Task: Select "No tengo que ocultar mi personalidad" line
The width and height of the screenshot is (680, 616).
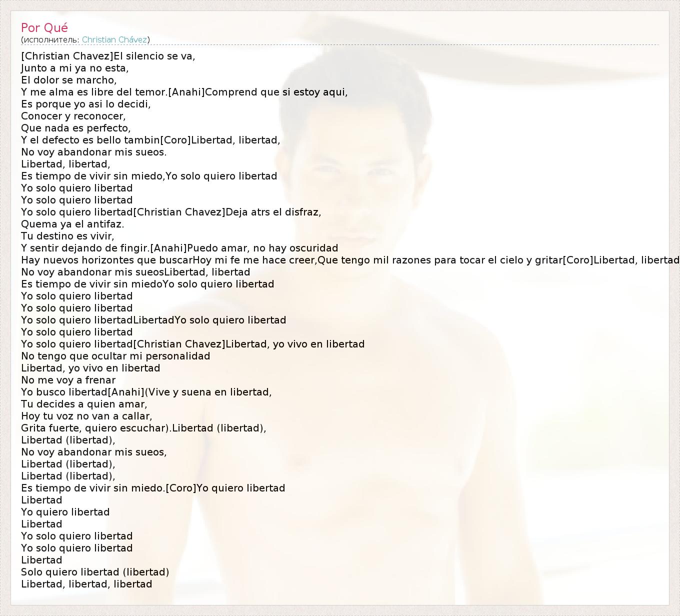Action: 115,356
